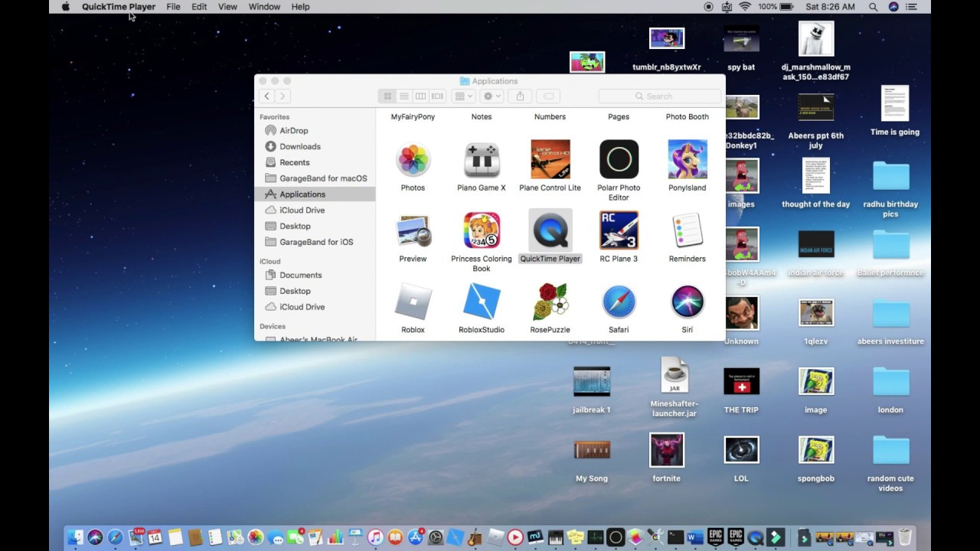
Task: Select THE TRIP file on the desktop
Action: tap(741, 381)
